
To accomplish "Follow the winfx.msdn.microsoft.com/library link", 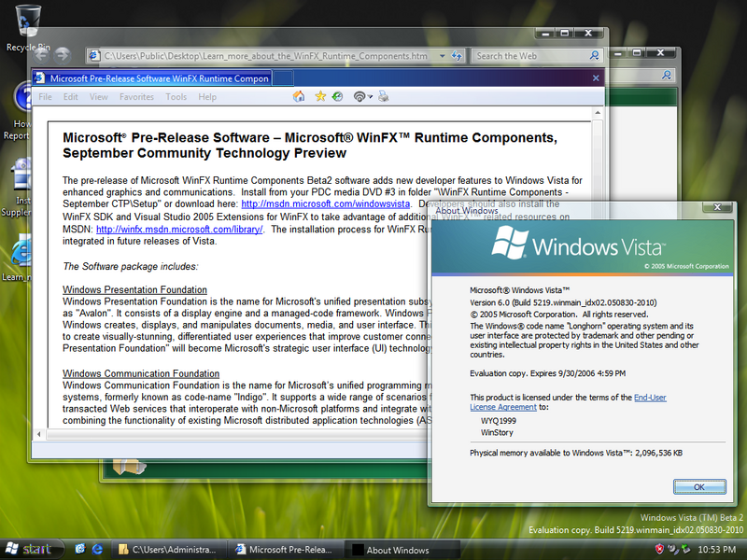I will click(x=179, y=229).
